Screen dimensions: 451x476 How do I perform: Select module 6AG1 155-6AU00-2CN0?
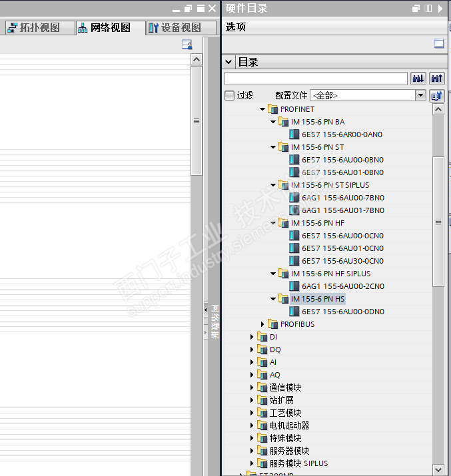pos(343,286)
